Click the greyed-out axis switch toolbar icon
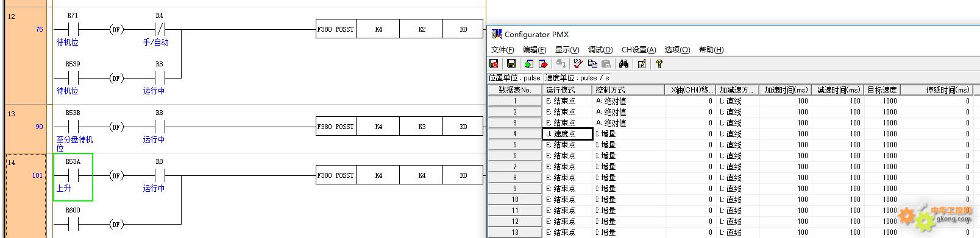The width and height of the screenshot is (980, 238). point(561,63)
